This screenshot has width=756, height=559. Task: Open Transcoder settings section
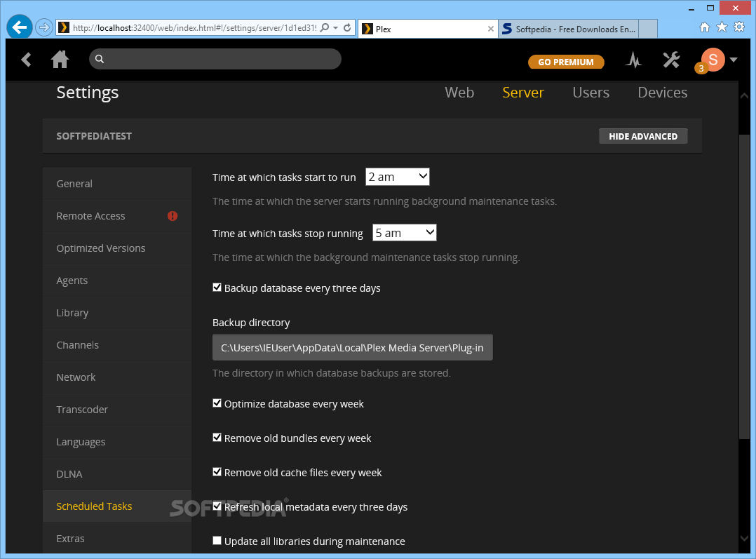pos(117,410)
